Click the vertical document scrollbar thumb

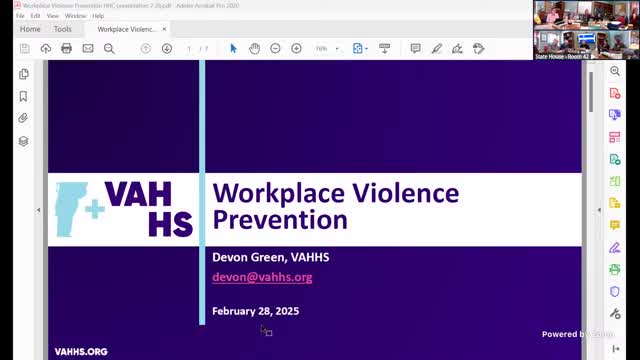pos(591,92)
